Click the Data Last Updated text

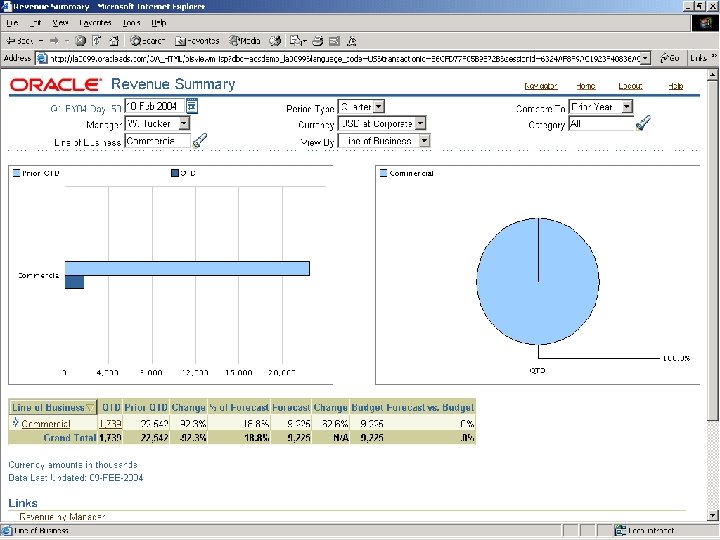coord(76,478)
